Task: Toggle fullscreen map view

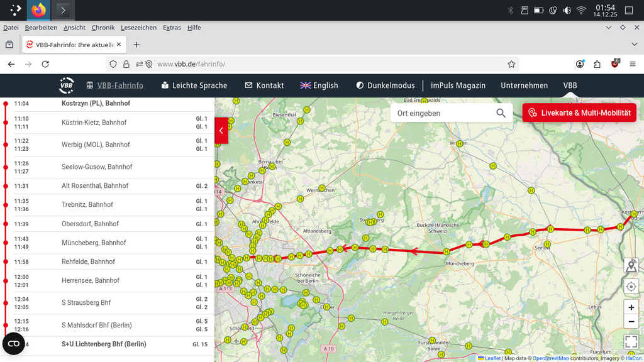Action: 631,341
